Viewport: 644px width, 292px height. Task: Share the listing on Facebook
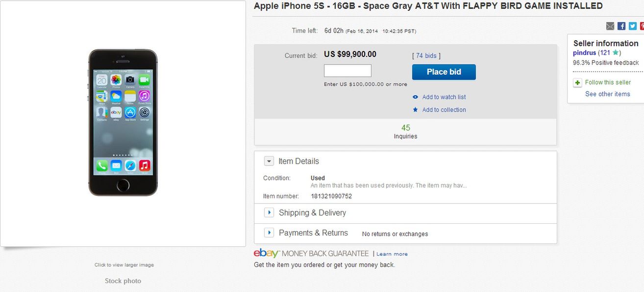pos(621,26)
